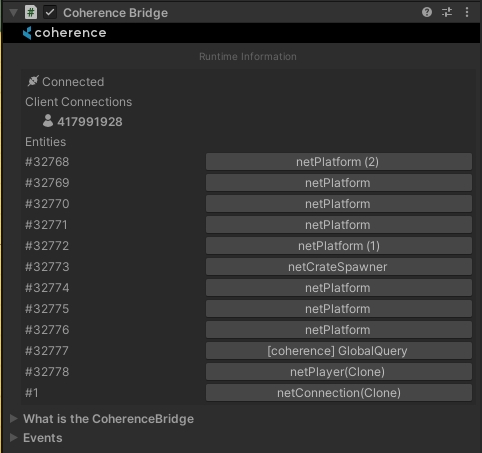Collapse the Coherence Bridge component foldout
The height and width of the screenshot is (453, 482).
click(x=13, y=13)
